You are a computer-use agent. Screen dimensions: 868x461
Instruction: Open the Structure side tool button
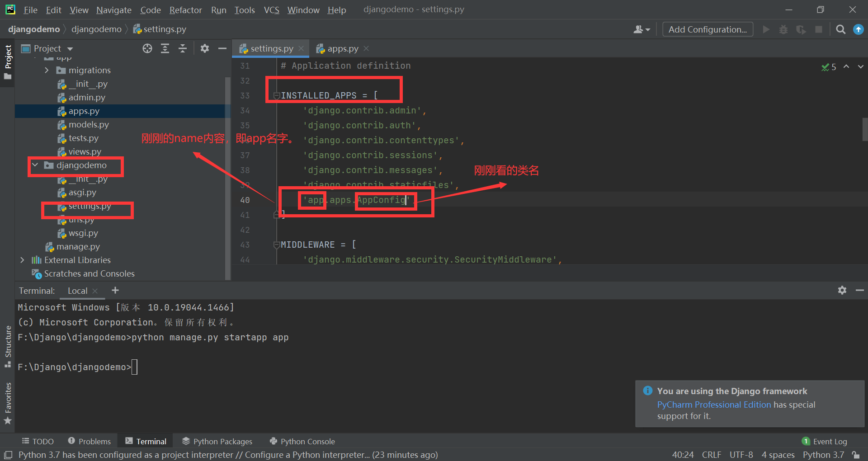click(x=8, y=347)
